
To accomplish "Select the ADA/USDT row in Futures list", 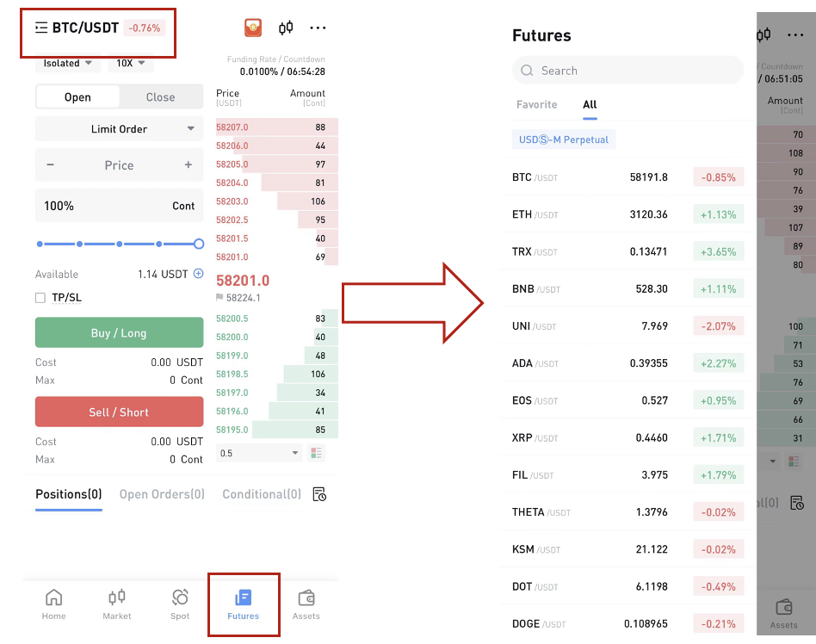I will point(627,363).
